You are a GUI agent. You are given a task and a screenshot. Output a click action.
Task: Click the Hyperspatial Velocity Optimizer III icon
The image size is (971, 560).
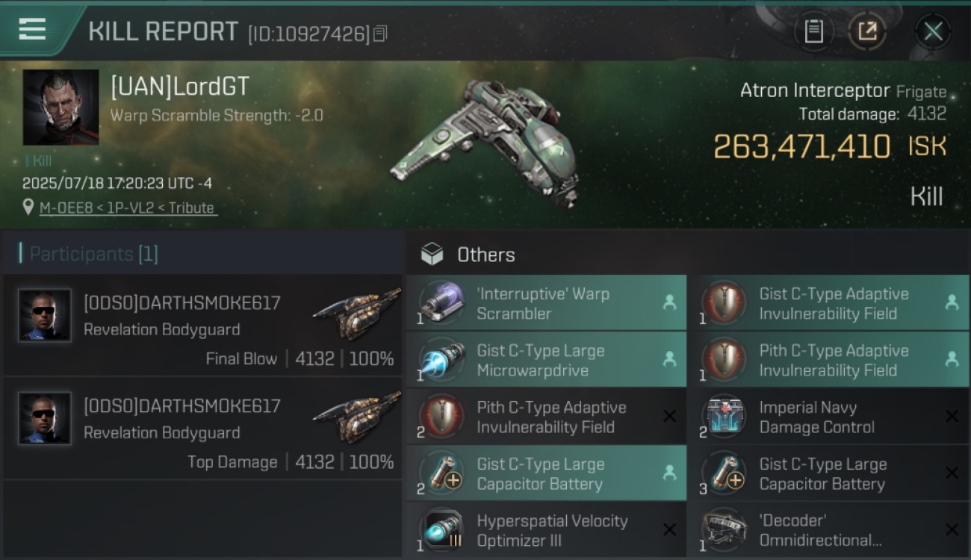click(441, 530)
